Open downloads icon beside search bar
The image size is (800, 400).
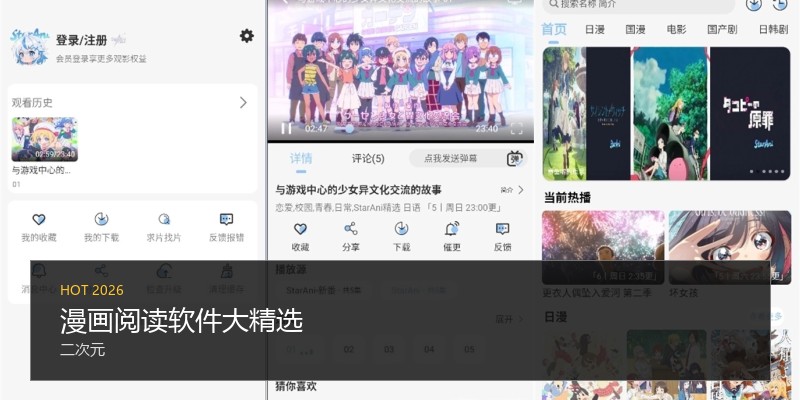click(x=754, y=4)
